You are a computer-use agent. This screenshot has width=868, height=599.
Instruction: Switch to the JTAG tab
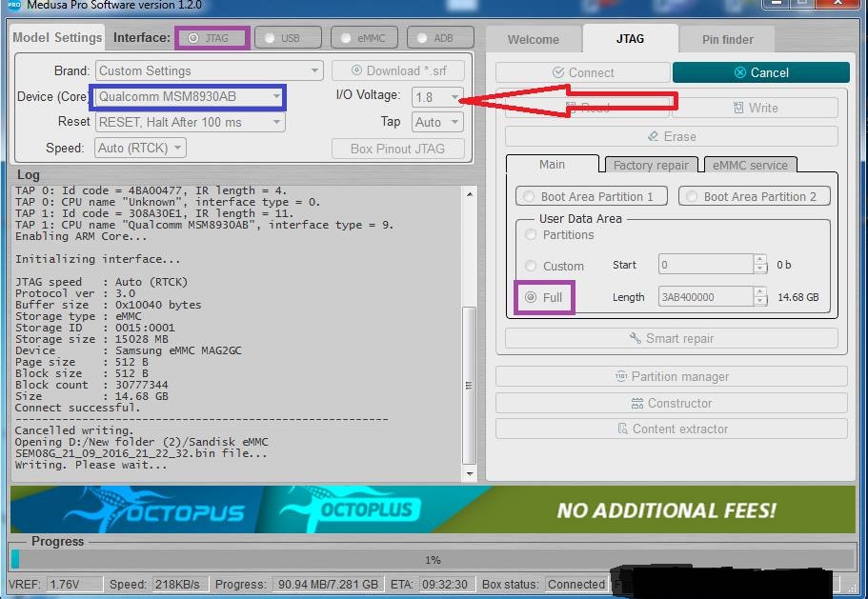[630, 38]
